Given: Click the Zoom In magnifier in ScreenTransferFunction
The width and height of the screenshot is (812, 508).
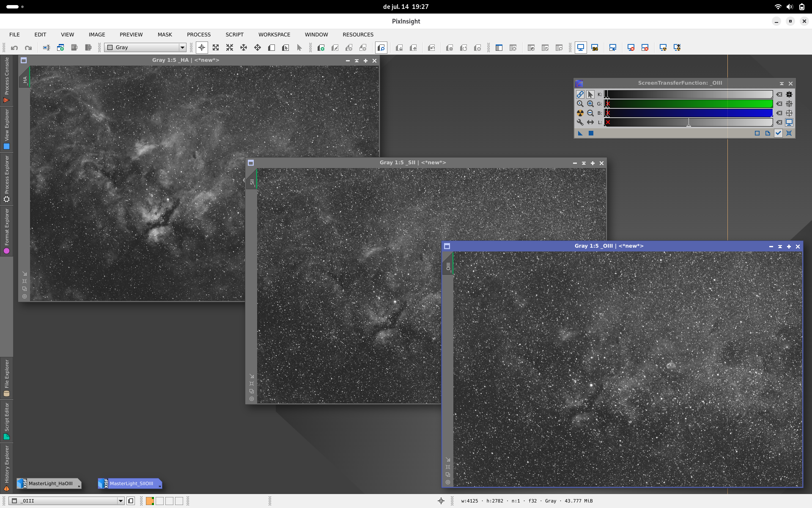Looking at the screenshot, I should (590, 104).
